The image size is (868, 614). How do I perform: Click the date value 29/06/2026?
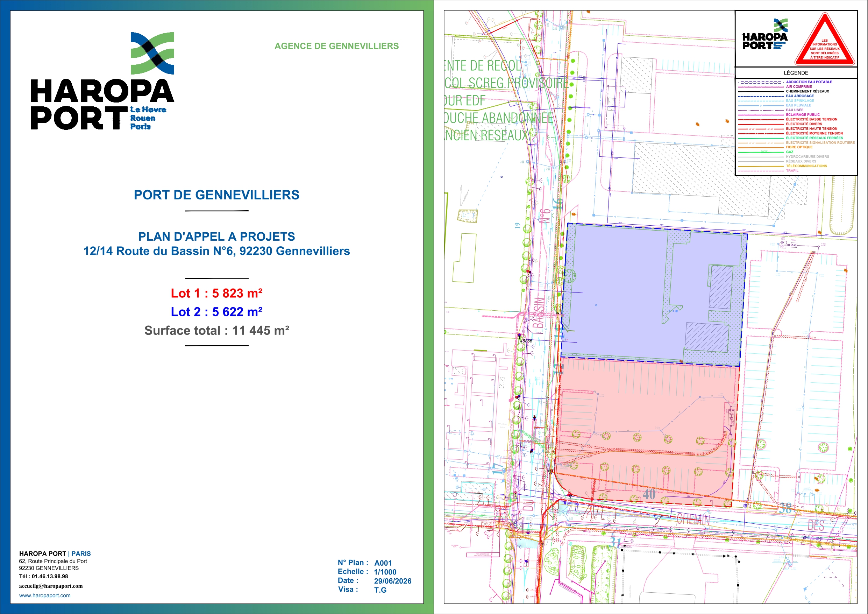[393, 581]
